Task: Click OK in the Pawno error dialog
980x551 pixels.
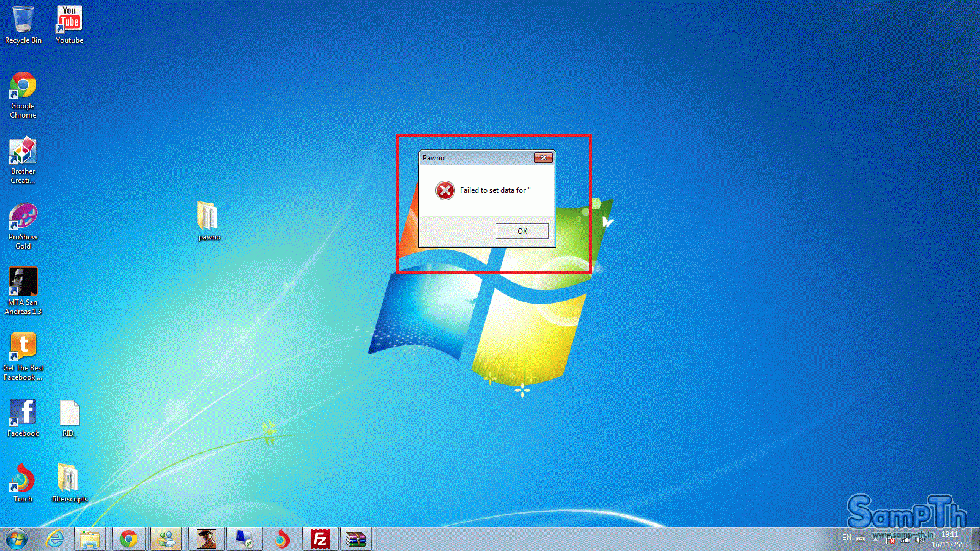Action: [522, 231]
